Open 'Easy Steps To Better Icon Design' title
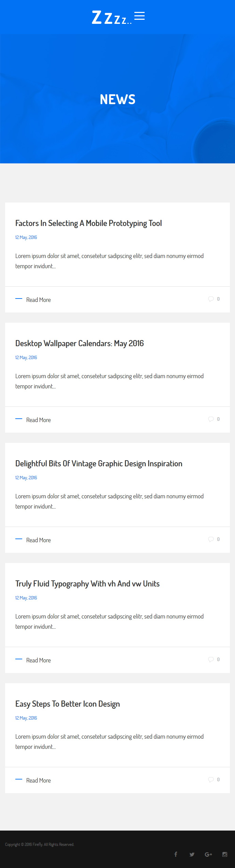 pos(68,704)
